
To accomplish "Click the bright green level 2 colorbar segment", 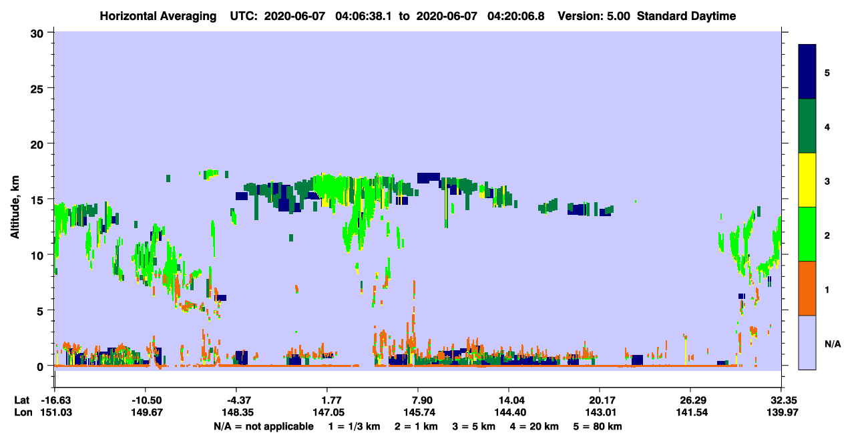I will pos(807,234).
